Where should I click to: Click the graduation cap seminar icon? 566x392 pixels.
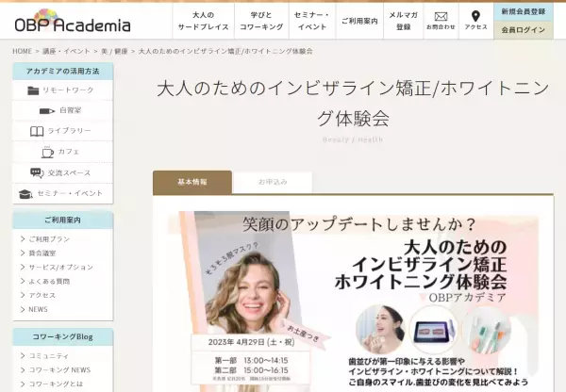click(25, 194)
